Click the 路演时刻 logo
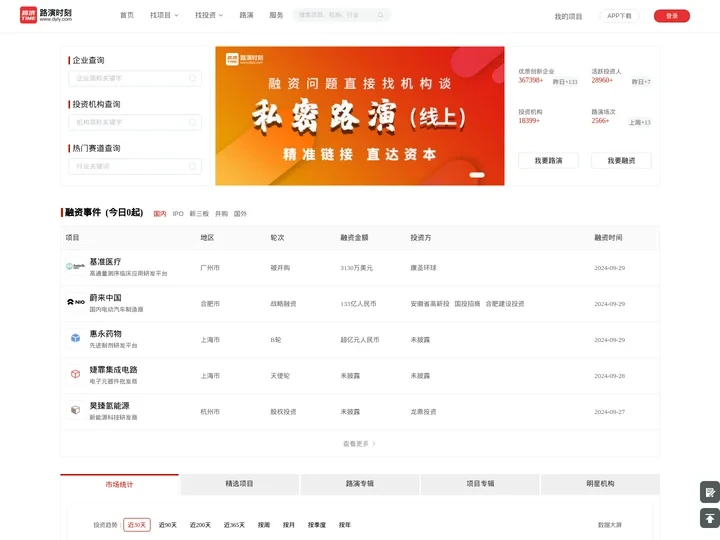 click(x=46, y=15)
